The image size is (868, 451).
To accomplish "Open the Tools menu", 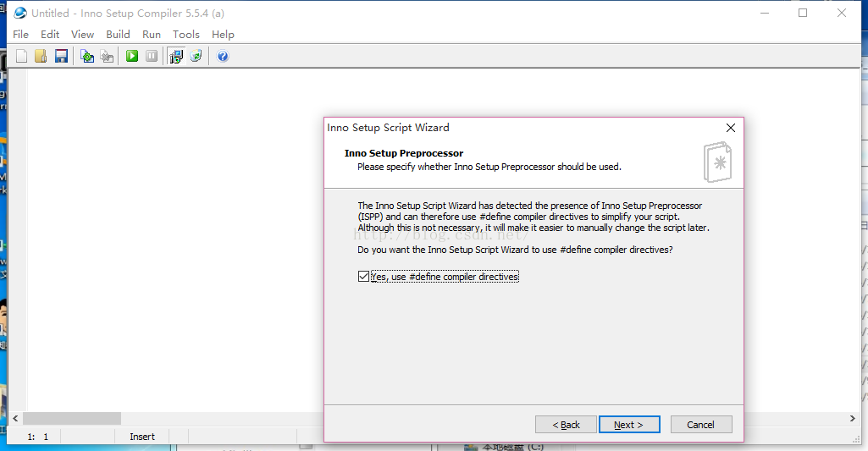I will [x=186, y=35].
